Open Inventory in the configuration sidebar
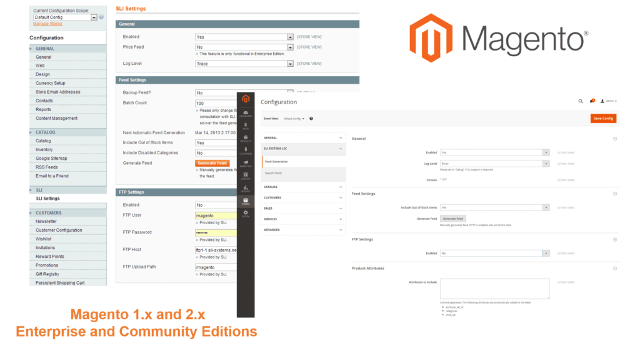The height and width of the screenshot is (364, 640). pyautogui.click(x=44, y=150)
